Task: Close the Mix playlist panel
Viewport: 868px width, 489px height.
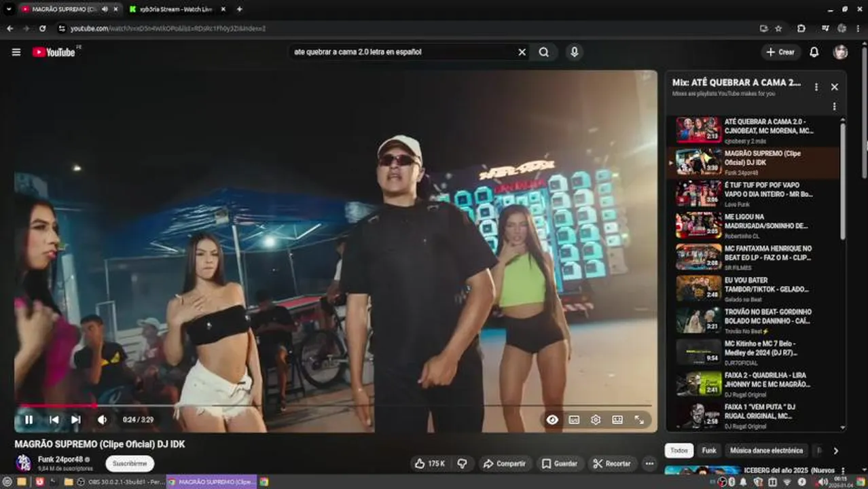Action: (835, 87)
